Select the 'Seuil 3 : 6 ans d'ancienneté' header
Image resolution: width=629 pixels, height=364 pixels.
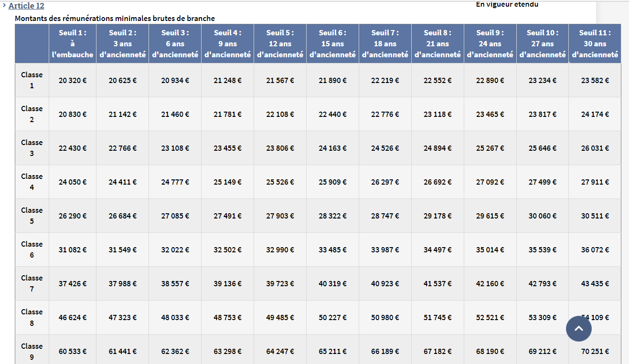175,44
